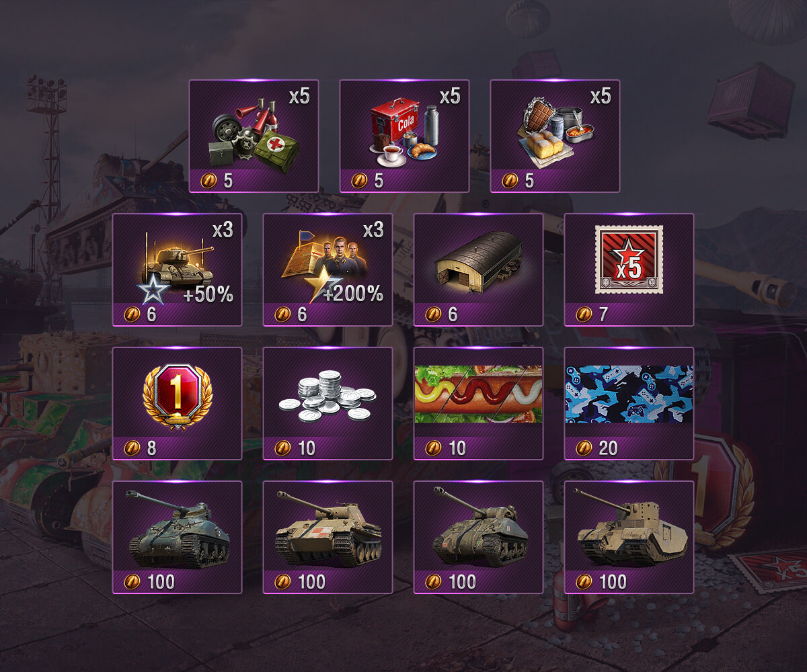Choose the silver coins pile reward
The image size is (807, 672).
click(328, 403)
